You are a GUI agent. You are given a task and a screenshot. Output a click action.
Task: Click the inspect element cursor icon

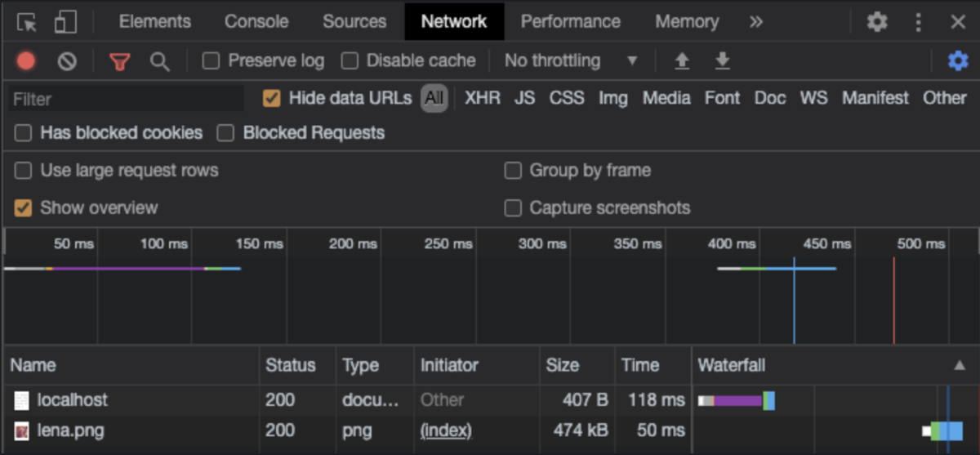pos(27,22)
